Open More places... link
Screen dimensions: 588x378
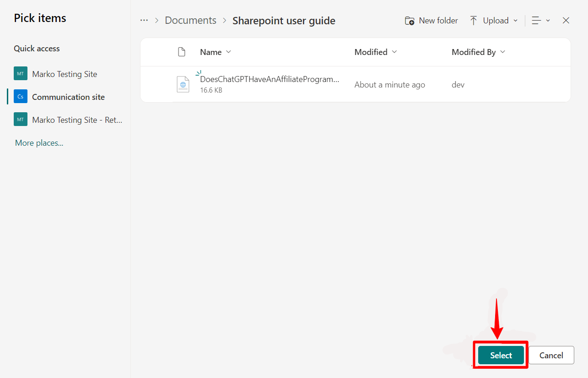point(39,143)
